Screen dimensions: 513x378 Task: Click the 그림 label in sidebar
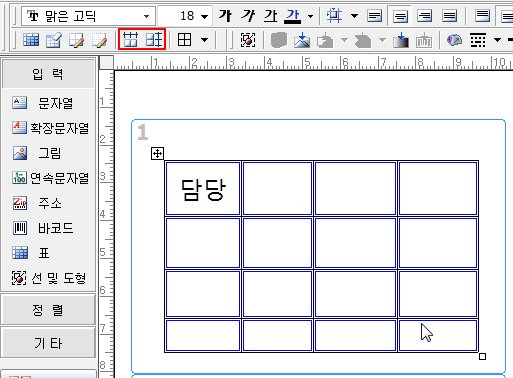pyautogui.click(x=50, y=153)
